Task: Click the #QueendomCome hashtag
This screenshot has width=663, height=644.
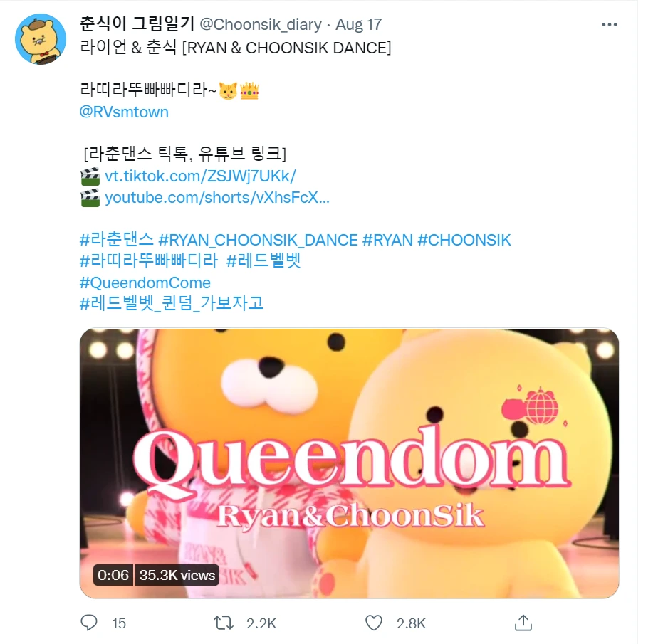Action: pos(145,283)
